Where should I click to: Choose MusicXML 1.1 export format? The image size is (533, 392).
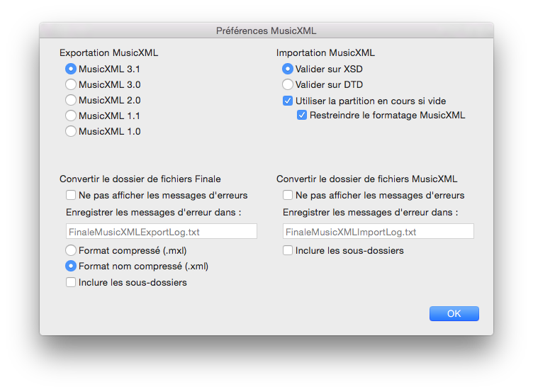tap(71, 116)
